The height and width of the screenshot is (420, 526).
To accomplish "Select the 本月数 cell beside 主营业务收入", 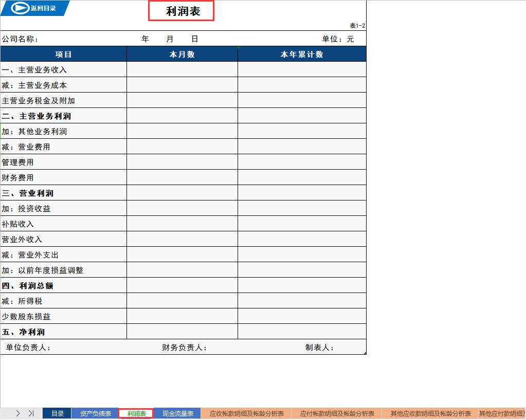I will tap(182, 69).
